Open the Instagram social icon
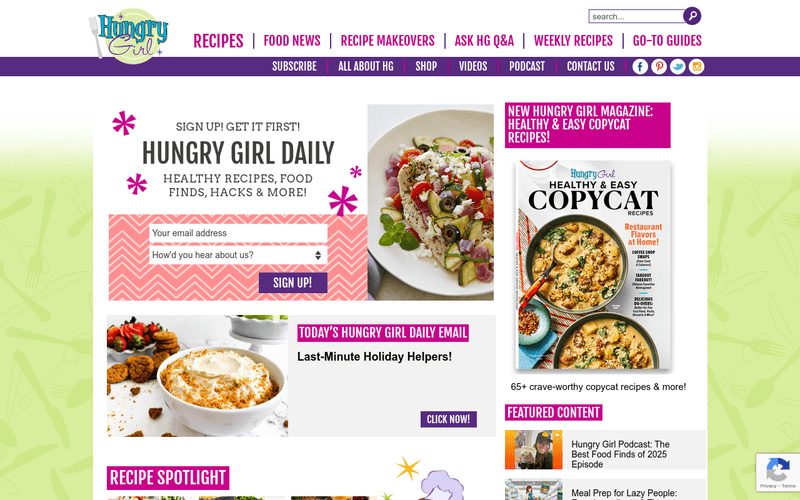 (696, 67)
